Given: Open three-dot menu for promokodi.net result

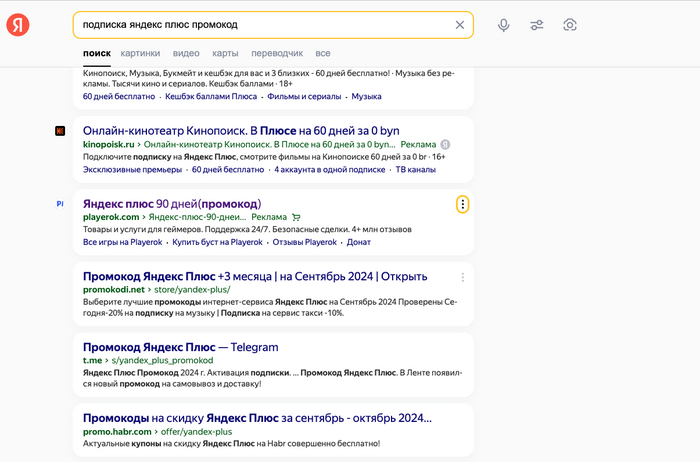Looking at the screenshot, I should pos(462,277).
